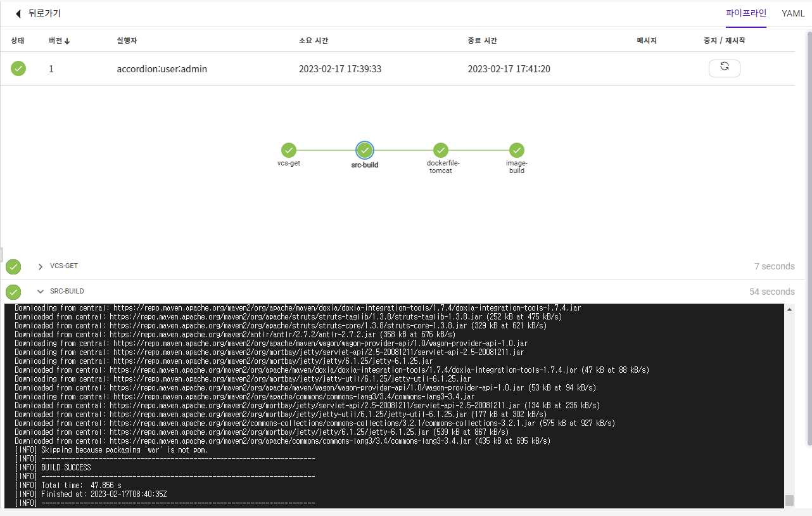Viewport: 812px width, 516px height.
Task: Click the Skipping because packaging 'war' log line
Action: tap(111, 450)
